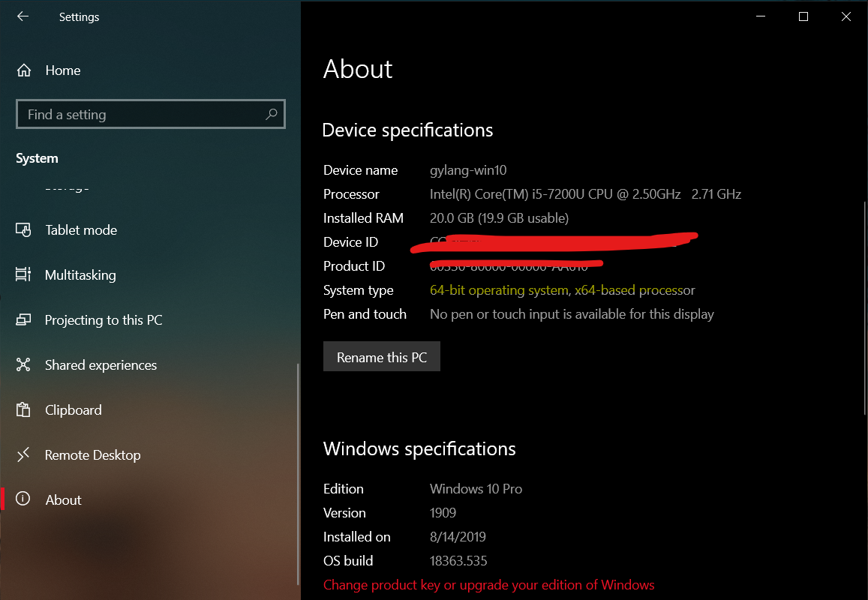
Task: Select Remote Desktop in sidebar
Action: point(151,455)
